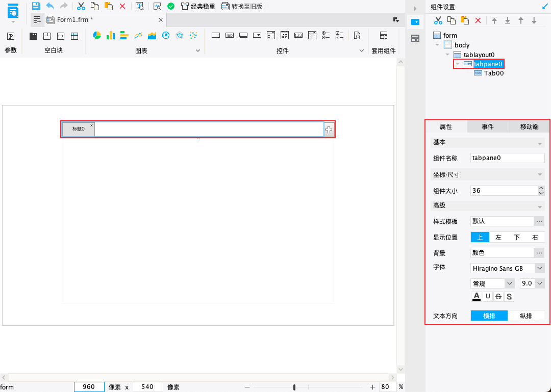Insert a line chart from chart icons

pos(138,35)
